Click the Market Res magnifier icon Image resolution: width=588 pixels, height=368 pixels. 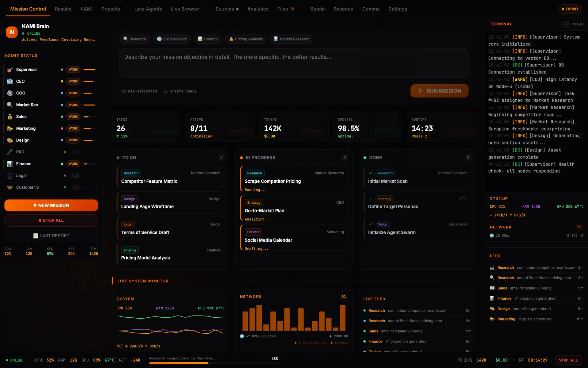tap(10, 105)
